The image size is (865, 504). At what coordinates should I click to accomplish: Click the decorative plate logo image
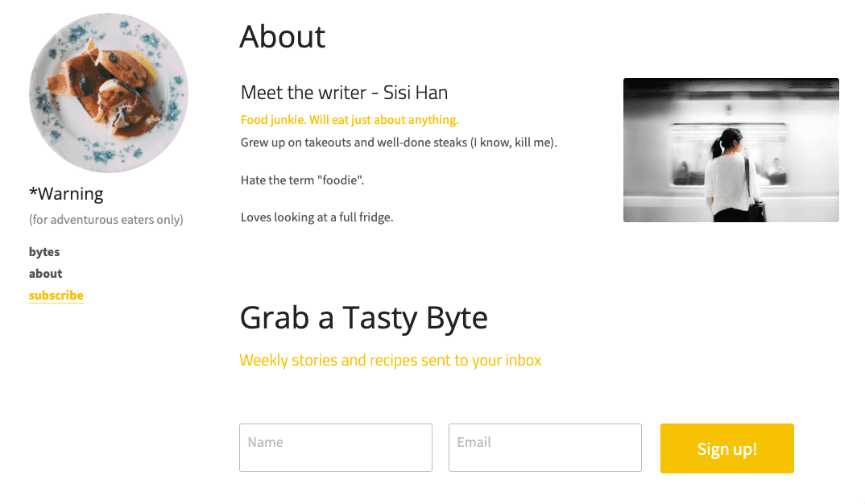tap(109, 92)
